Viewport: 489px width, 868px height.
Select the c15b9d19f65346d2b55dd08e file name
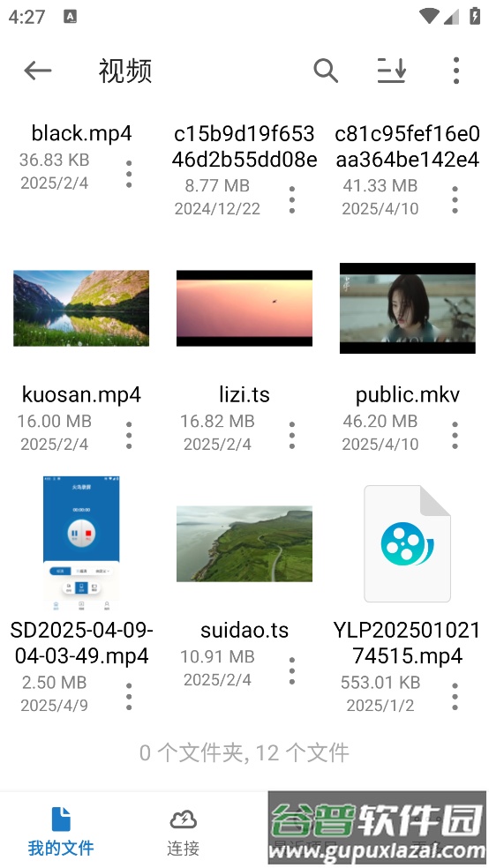tap(244, 146)
